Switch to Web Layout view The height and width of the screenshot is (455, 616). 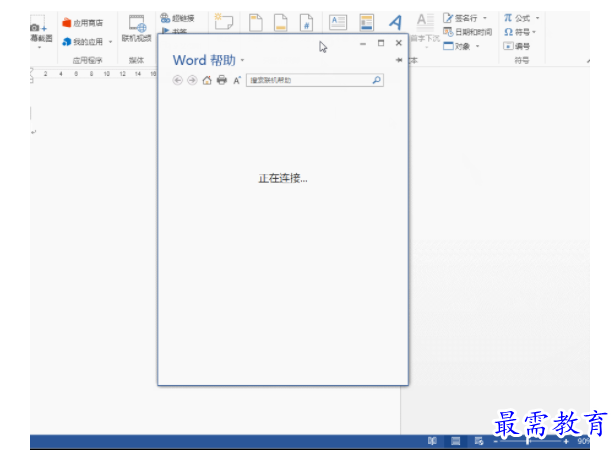coord(479,441)
